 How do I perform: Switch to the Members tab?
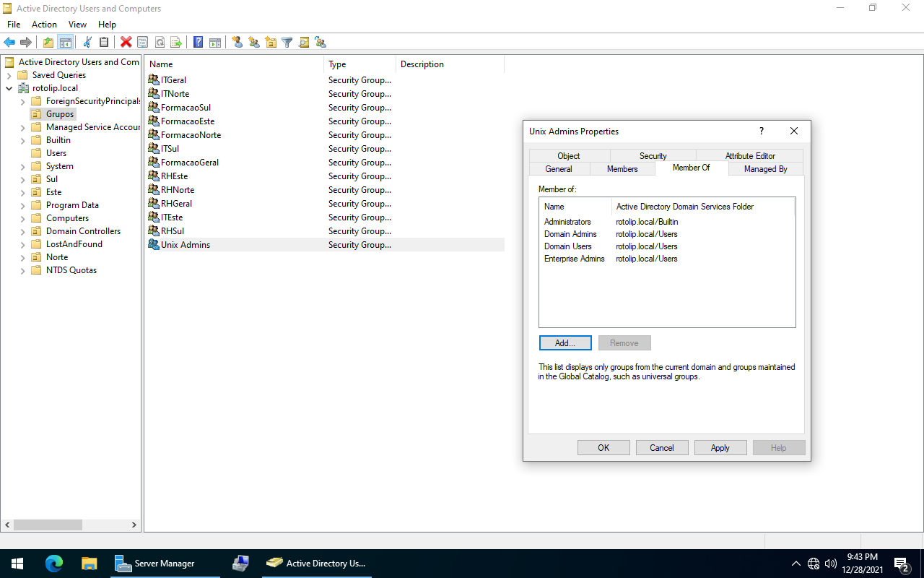[622, 169]
